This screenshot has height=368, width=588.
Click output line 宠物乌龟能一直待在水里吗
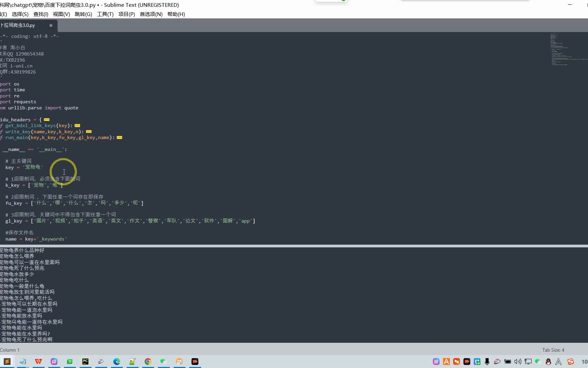click(x=31, y=322)
